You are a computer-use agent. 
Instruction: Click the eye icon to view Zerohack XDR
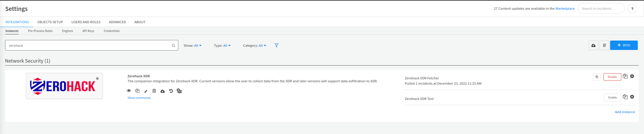(129, 91)
